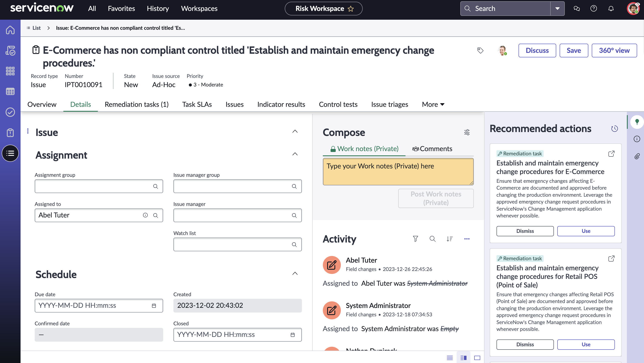Favorite Risk Workspace with the star icon

[351, 9]
